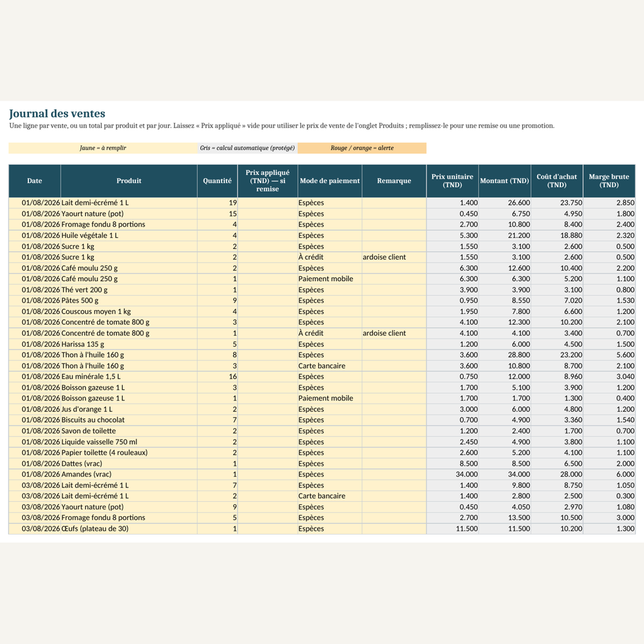Click the 'Gris = calcul automatique (protégé)' legend
This screenshot has width=644, height=644.
[247, 148]
